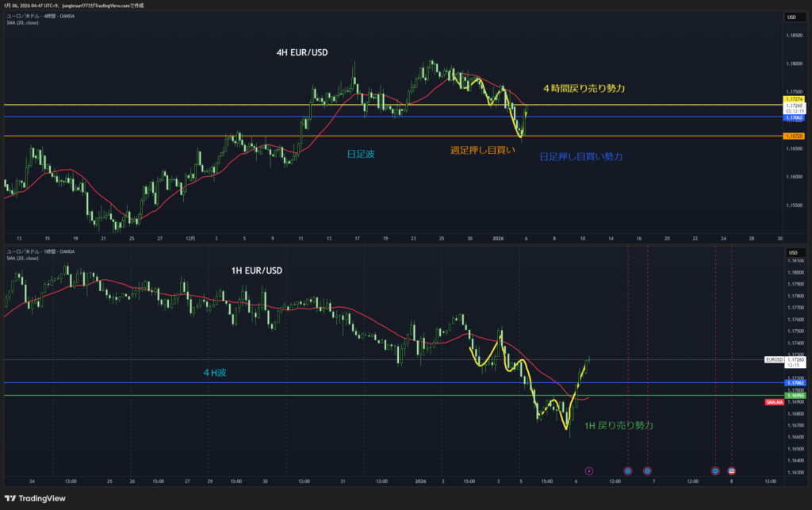Click the purple lightning bolt icon on the time axis
The height and width of the screenshot is (510, 812).
coord(588,470)
